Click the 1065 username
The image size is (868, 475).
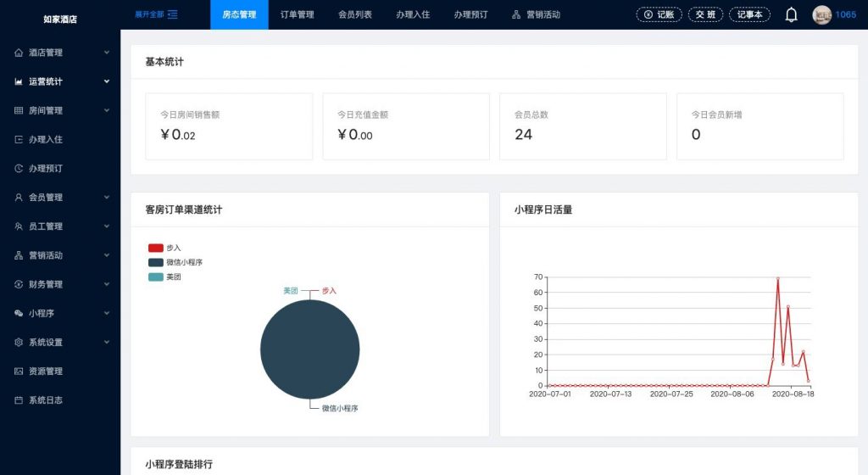pos(846,15)
